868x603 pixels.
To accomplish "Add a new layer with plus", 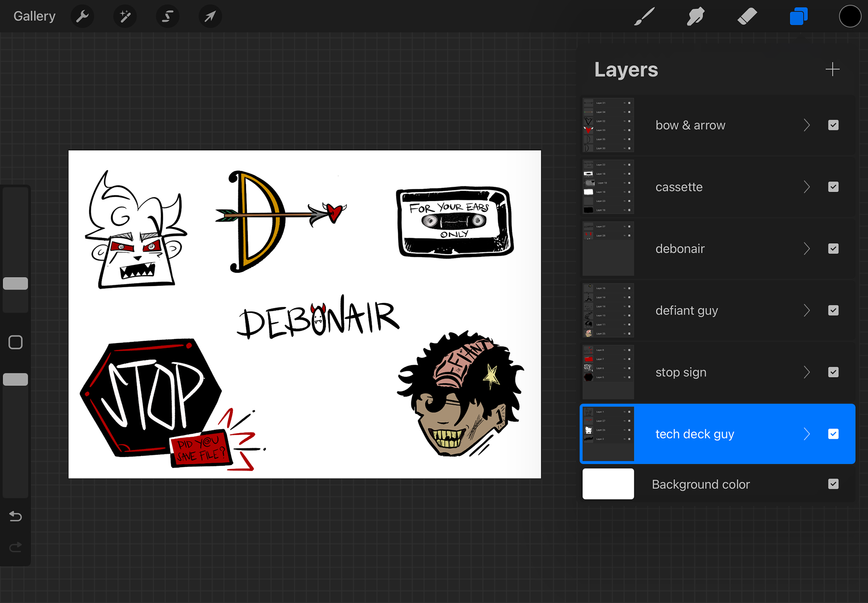I will tap(832, 70).
